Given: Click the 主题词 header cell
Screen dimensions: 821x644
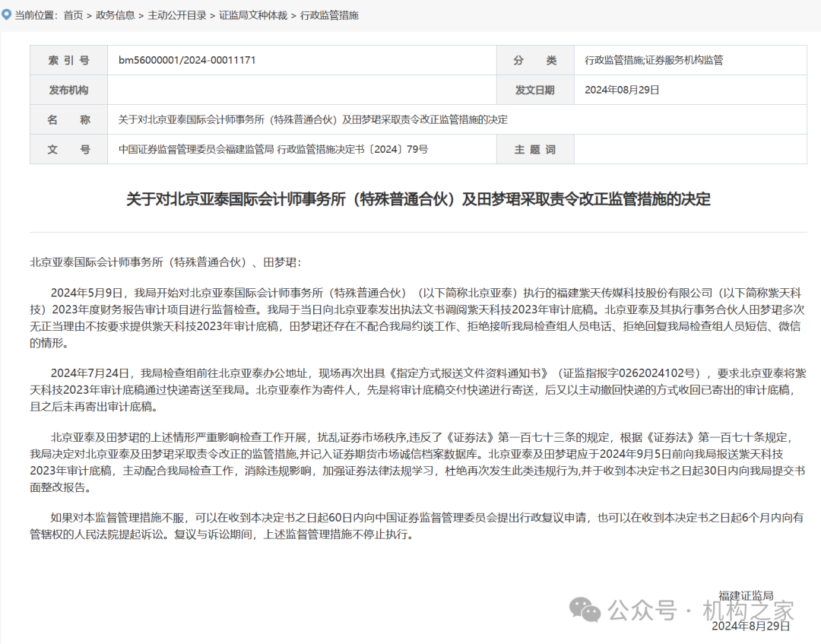Looking at the screenshot, I should (x=535, y=149).
